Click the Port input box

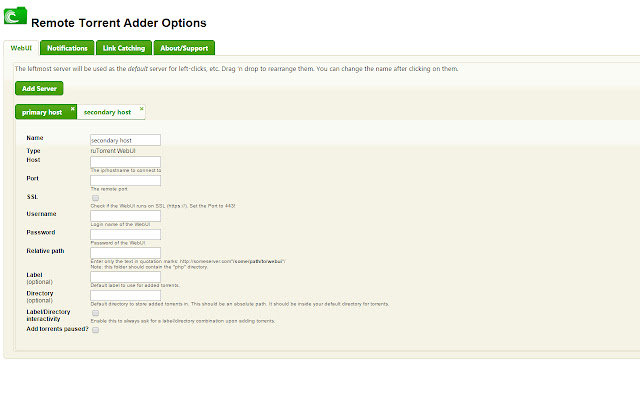(125, 180)
